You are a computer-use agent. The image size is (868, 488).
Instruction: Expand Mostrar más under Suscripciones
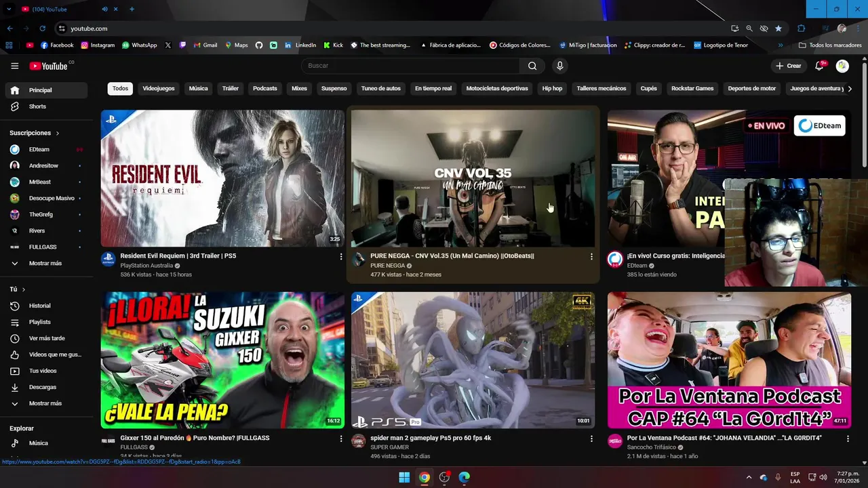(46, 263)
